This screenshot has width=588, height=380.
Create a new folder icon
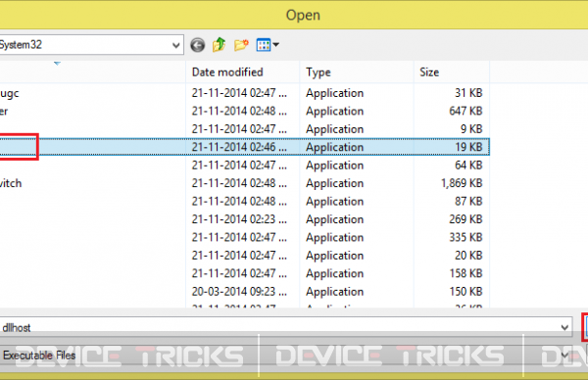point(241,45)
